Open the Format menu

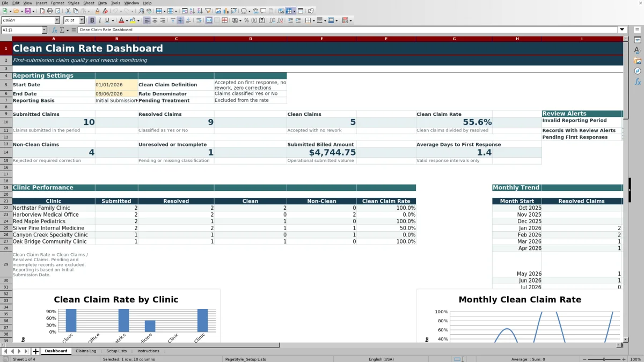pos(57,3)
